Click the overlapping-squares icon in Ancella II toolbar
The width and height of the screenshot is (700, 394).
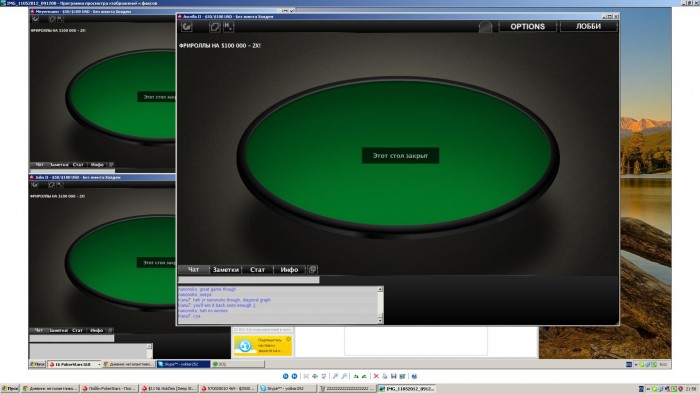215,27
